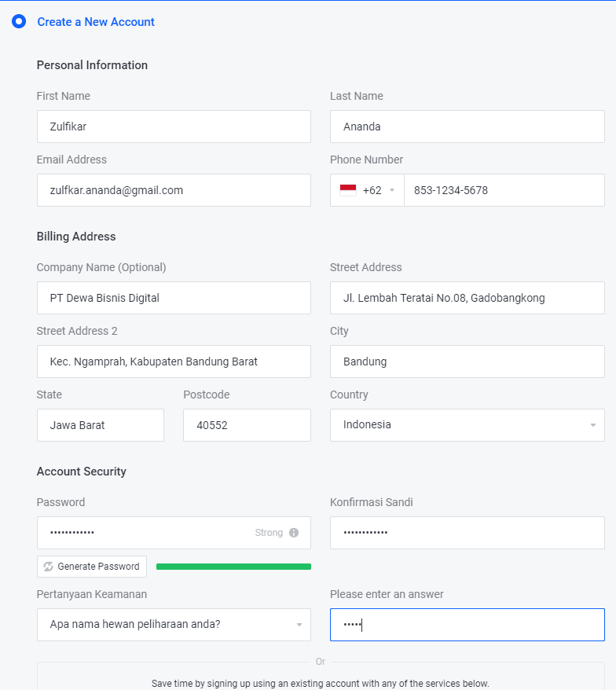
Task: Click the phone number field 853-1234-5678
Action: click(x=504, y=190)
